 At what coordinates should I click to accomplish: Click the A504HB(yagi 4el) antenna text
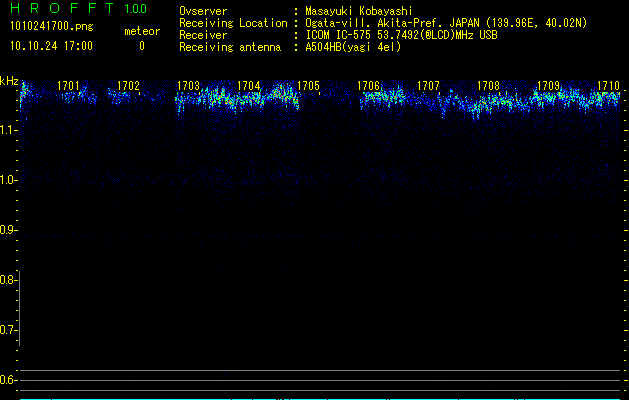coord(353,47)
